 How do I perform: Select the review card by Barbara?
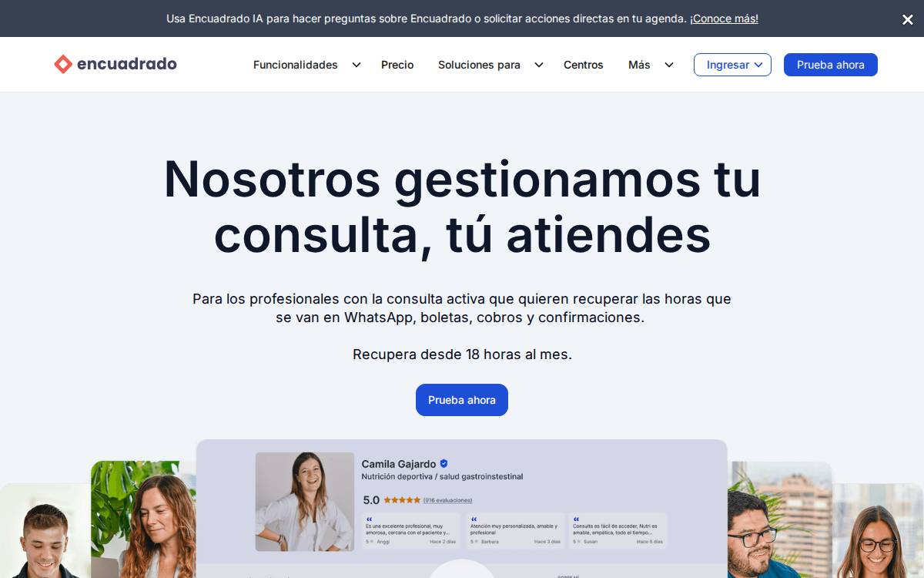pyautogui.click(x=515, y=530)
